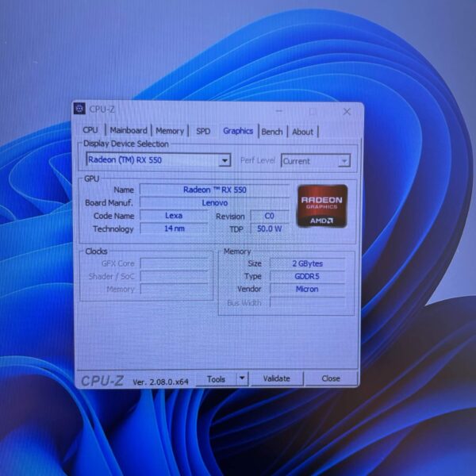
Task: Click the memory Vendor value Micron
Action: pos(308,289)
